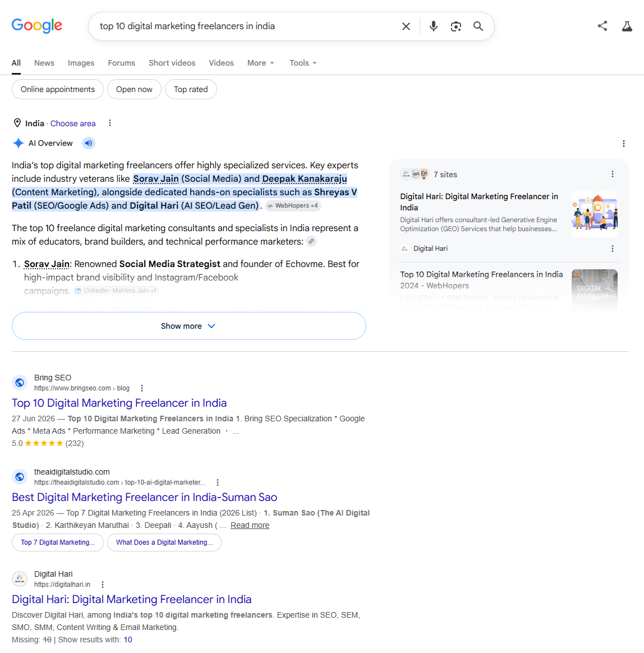Screen dimensions: 644x653
Task: Click the location pin icon beside India
Action: [17, 123]
